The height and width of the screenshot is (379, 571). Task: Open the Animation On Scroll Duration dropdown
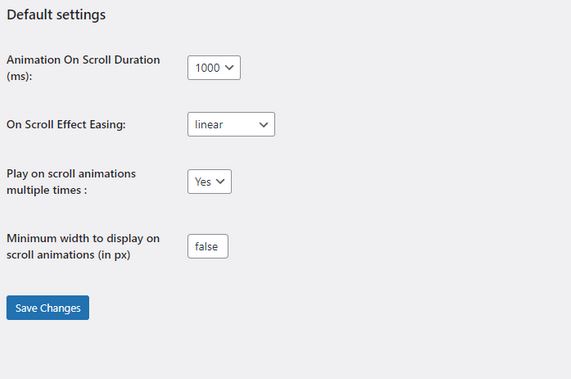(x=214, y=68)
